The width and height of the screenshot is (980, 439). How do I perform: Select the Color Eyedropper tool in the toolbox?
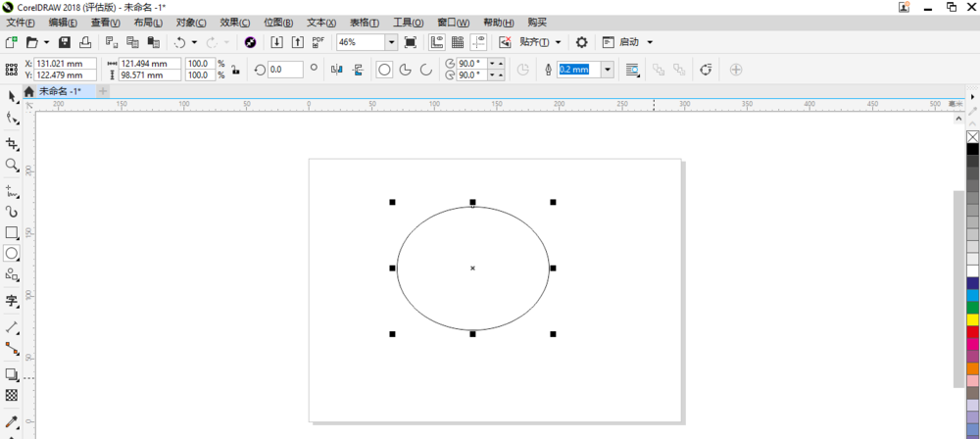point(11,422)
